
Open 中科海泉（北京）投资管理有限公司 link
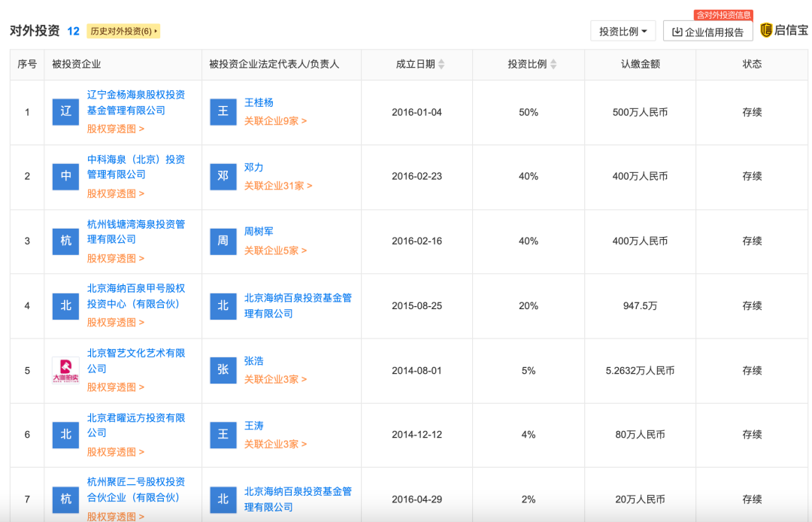(x=135, y=167)
